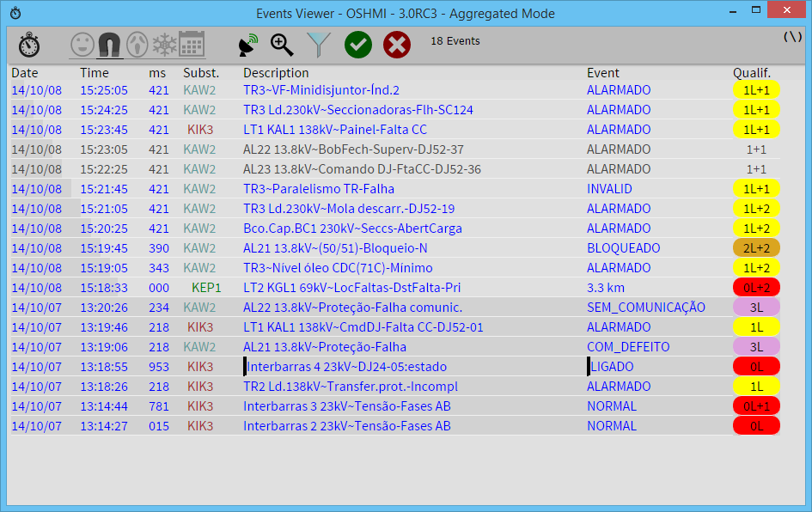Screen dimensions: 812x512
Task: Click the red X remove button
Action: pyautogui.click(x=397, y=45)
